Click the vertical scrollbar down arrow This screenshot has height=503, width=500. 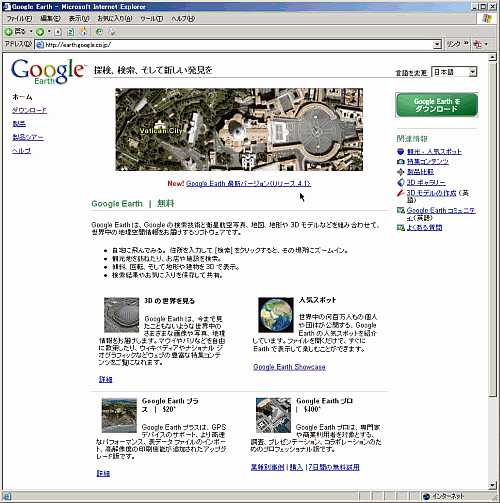(492, 485)
